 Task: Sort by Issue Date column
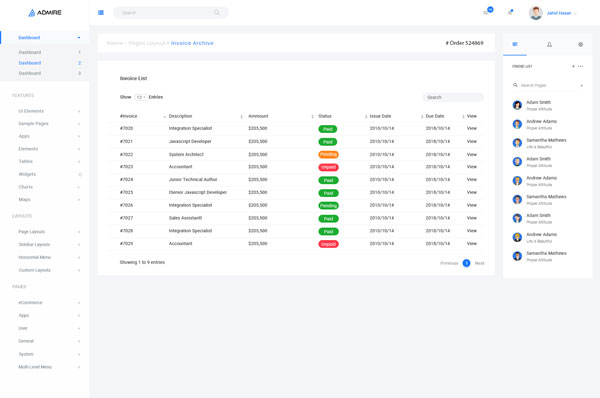point(396,116)
